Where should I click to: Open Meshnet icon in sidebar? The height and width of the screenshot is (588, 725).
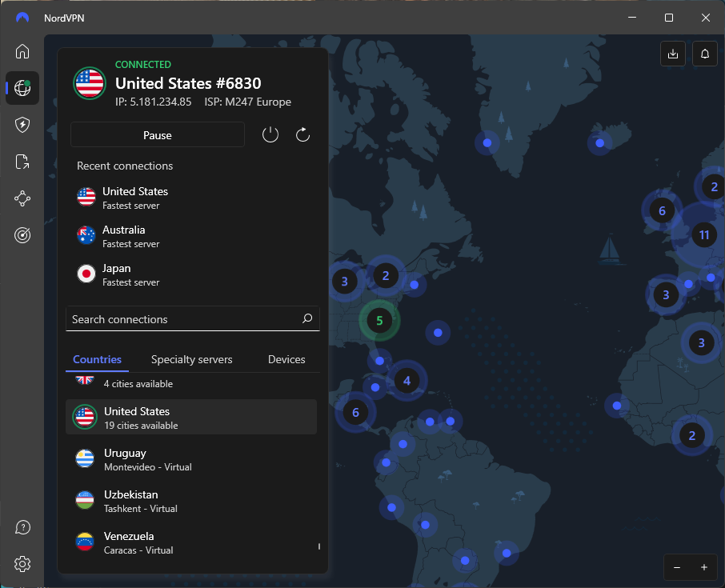coord(22,198)
